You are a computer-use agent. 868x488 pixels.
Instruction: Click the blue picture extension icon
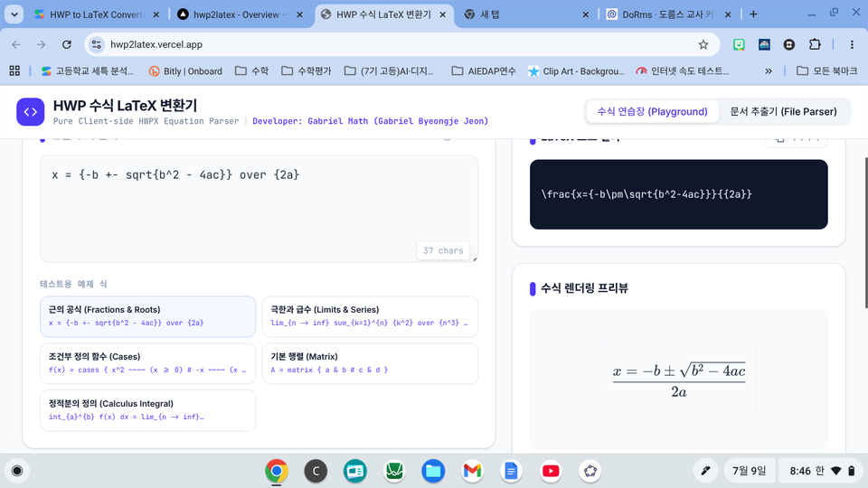pyautogui.click(x=765, y=44)
